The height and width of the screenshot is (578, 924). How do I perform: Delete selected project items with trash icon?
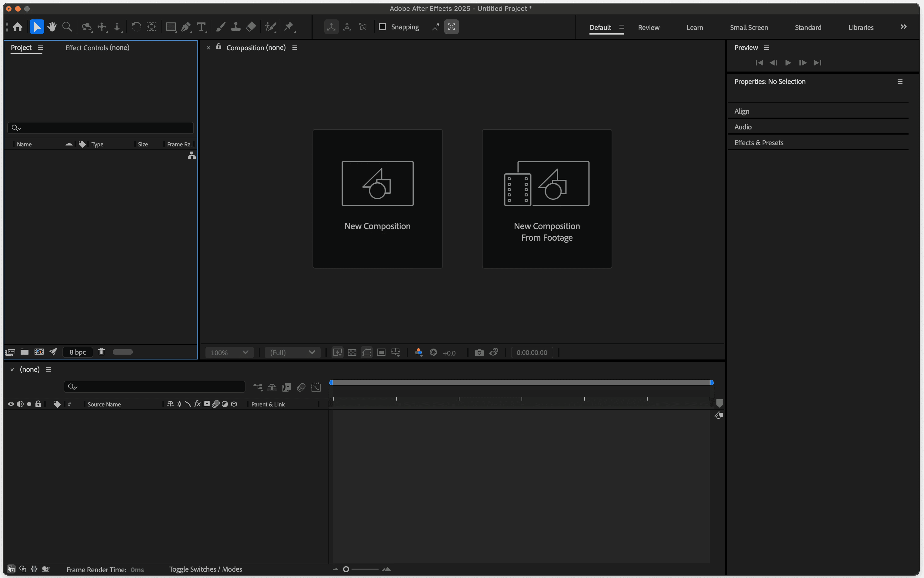(101, 352)
